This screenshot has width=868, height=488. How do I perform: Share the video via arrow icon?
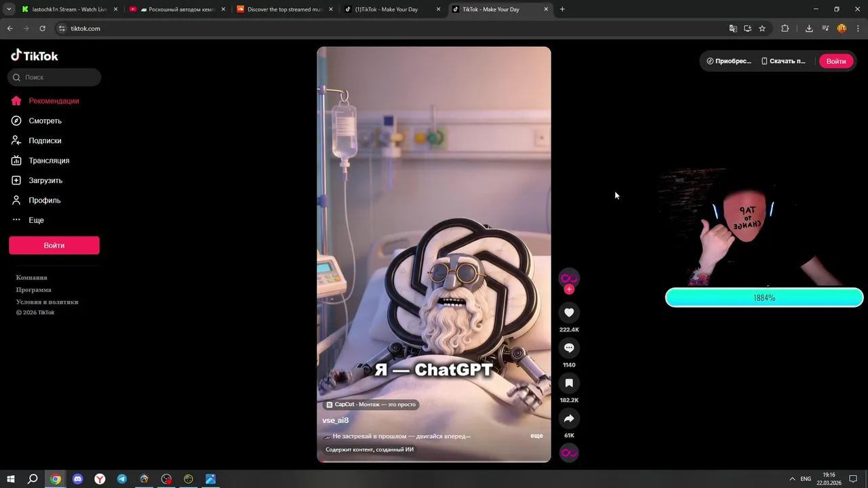(x=569, y=418)
